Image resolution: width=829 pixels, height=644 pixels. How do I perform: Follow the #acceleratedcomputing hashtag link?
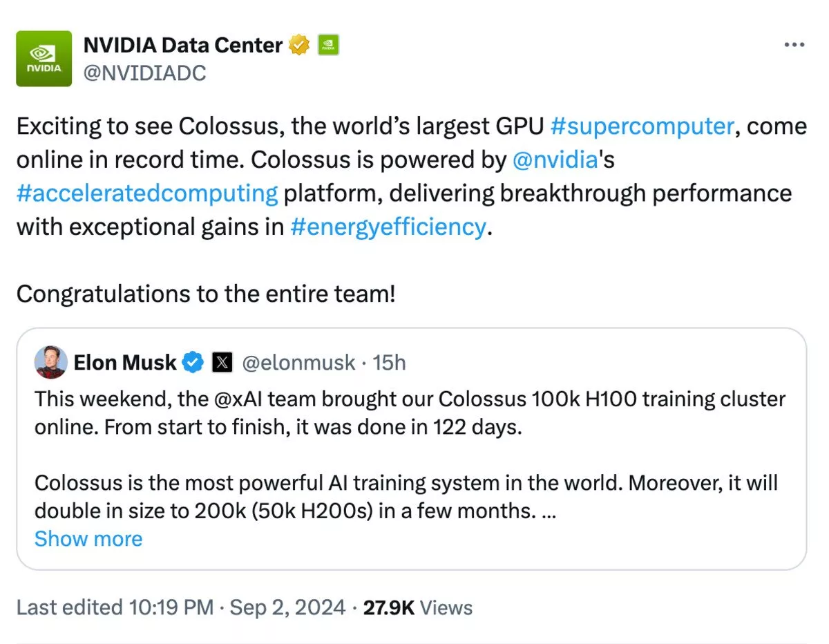(x=146, y=193)
